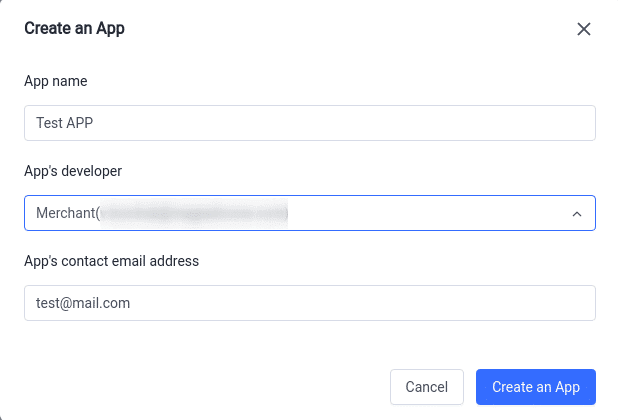Click the "App name" field label
This screenshot has width=618, height=420.
[56, 81]
